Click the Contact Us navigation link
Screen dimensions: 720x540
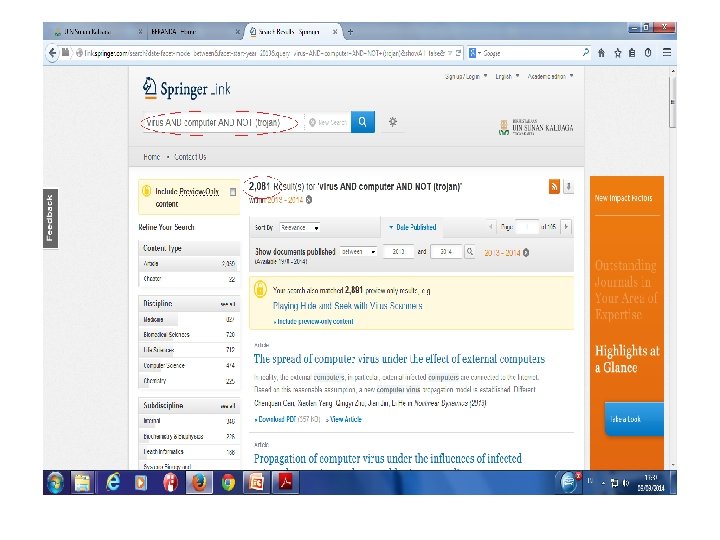(190, 157)
